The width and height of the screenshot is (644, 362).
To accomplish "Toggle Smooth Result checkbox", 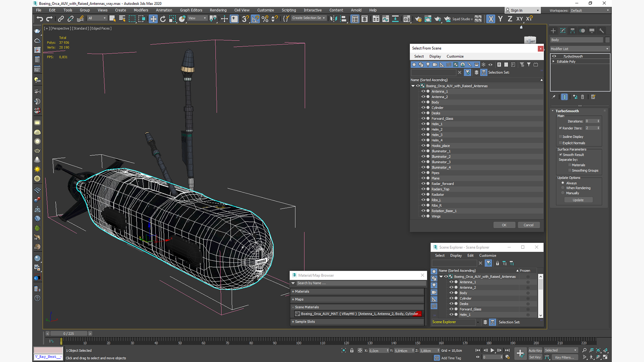I will pos(560,155).
